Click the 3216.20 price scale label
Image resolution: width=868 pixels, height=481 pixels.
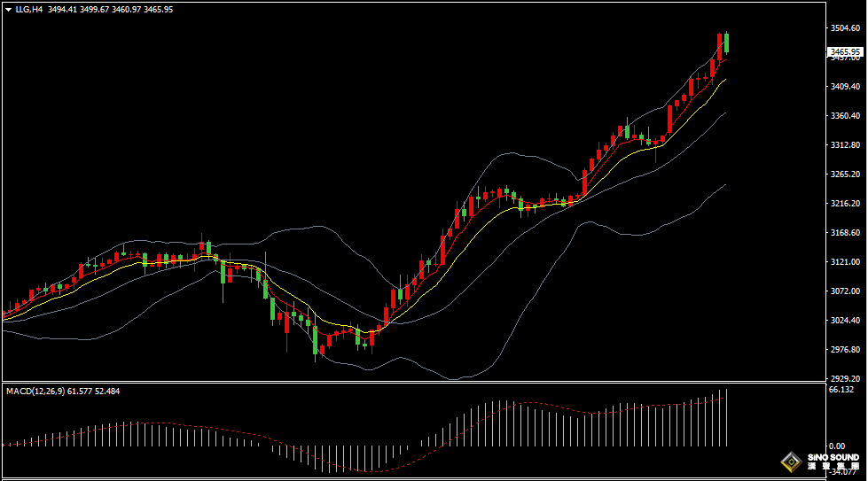point(845,204)
